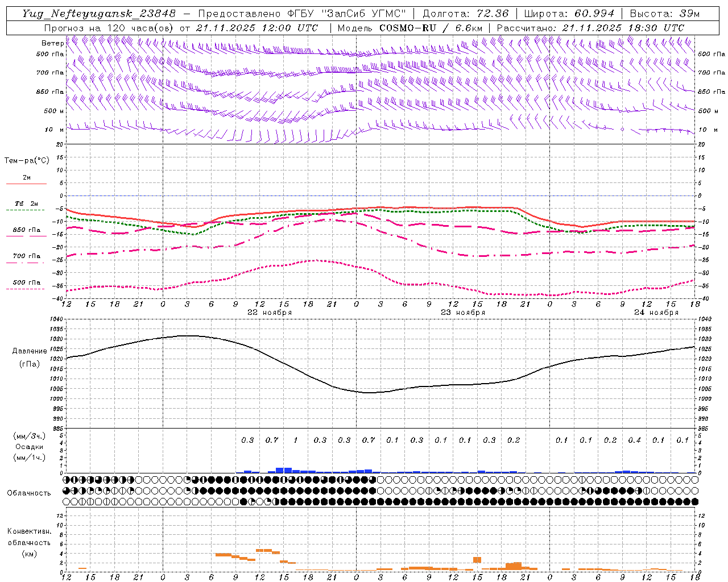Select the text Предоставлено ФГБУ "ЗапСиб УГМС"
728x582 pixels.
(302, 14)
